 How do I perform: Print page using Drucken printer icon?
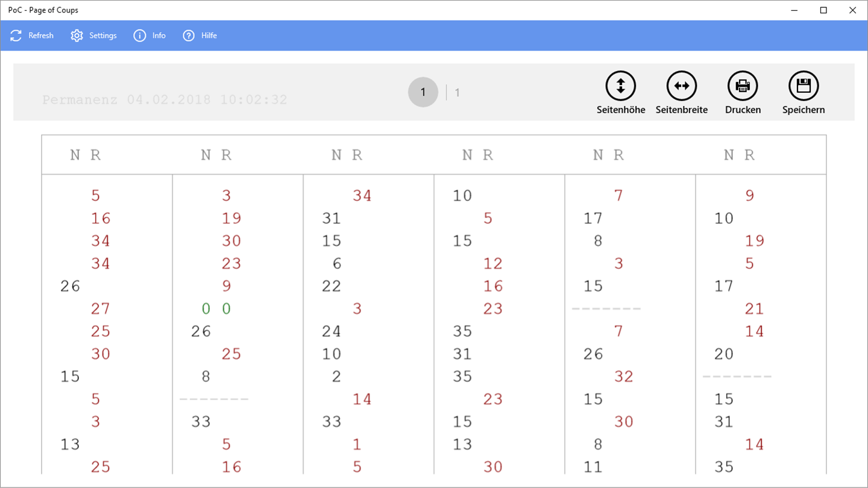tap(743, 86)
